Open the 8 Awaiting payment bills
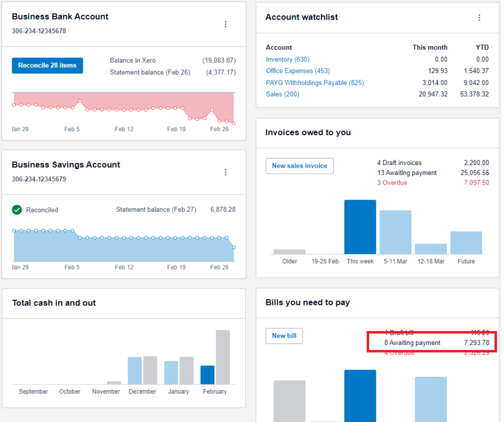The image size is (504, 422). tap(412, 342)
